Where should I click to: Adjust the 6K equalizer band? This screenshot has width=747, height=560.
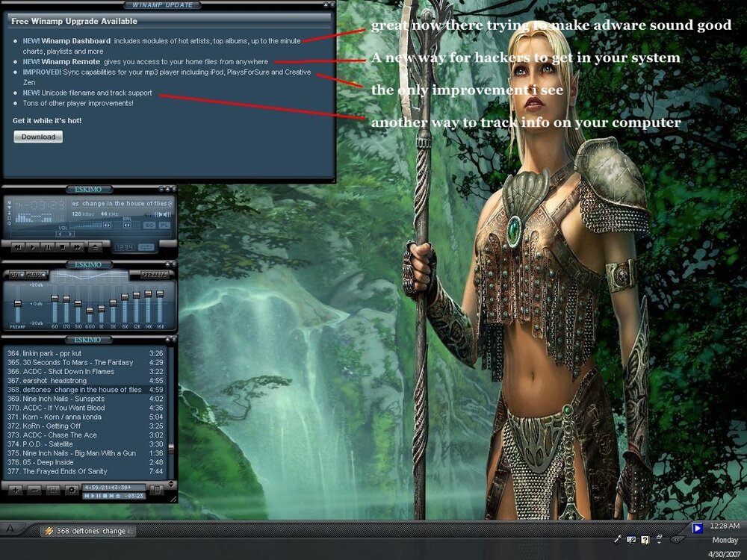tap(125, 297)
